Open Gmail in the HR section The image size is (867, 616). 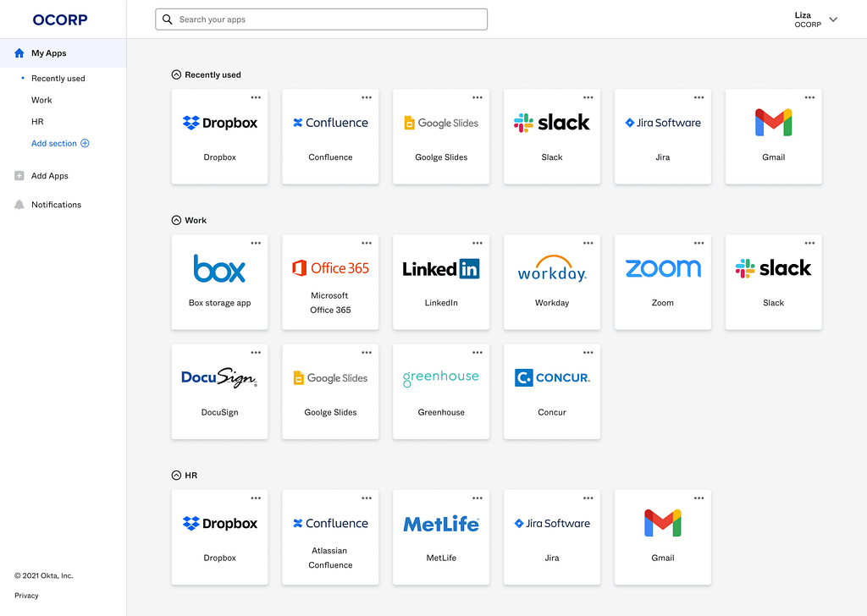662,537
